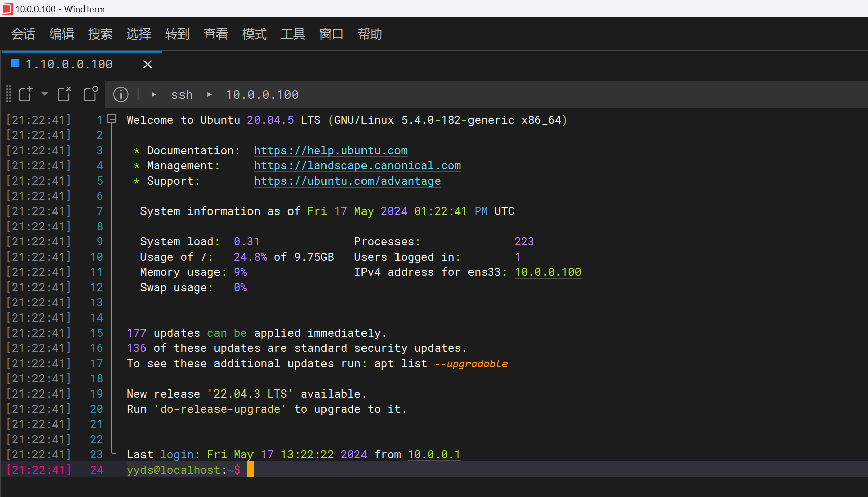Viewport: 868px width, 497px height.
Task: Open the landscape.canonical.com link
Action: pyautogui.click(x=357, y=166)
